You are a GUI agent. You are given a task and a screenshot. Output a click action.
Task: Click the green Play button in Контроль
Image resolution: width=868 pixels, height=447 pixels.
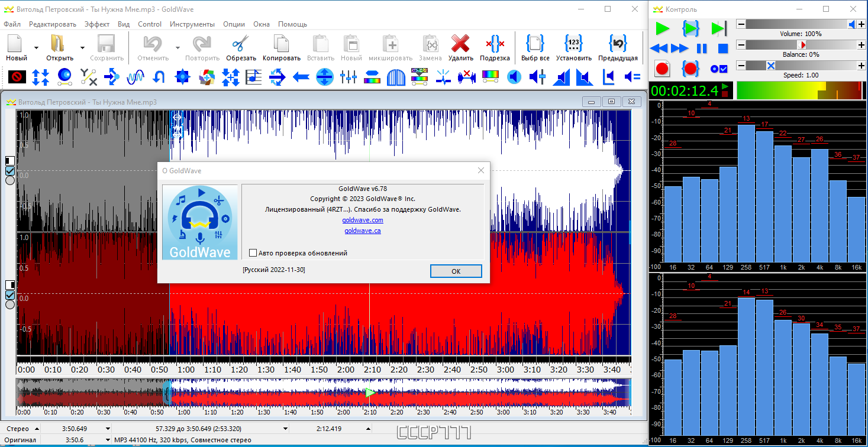(662, 28)
